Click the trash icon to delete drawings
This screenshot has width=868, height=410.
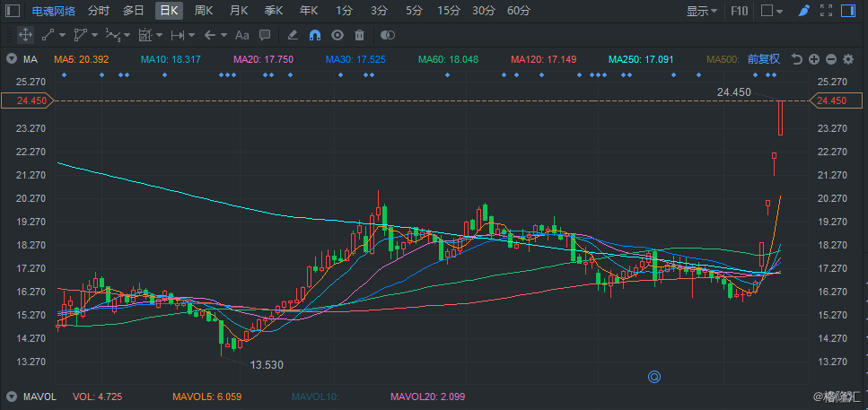[x=359, y=35]
